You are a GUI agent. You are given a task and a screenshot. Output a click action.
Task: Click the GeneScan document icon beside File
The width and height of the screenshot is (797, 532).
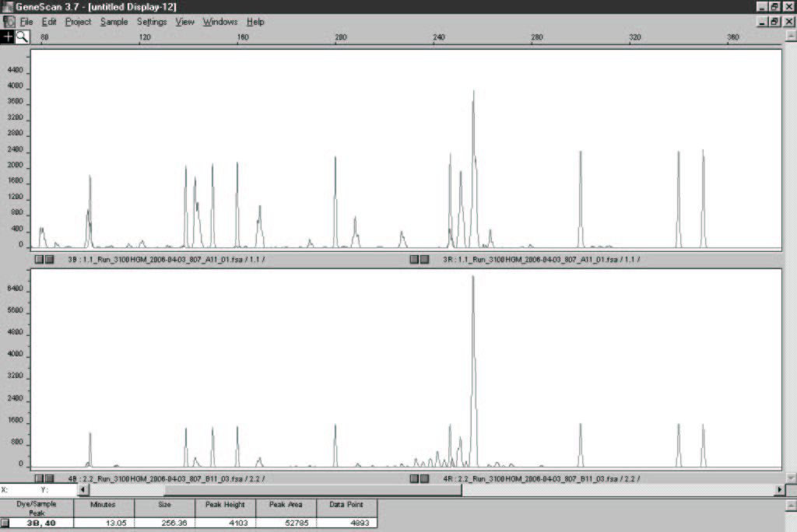coord(9,22)
